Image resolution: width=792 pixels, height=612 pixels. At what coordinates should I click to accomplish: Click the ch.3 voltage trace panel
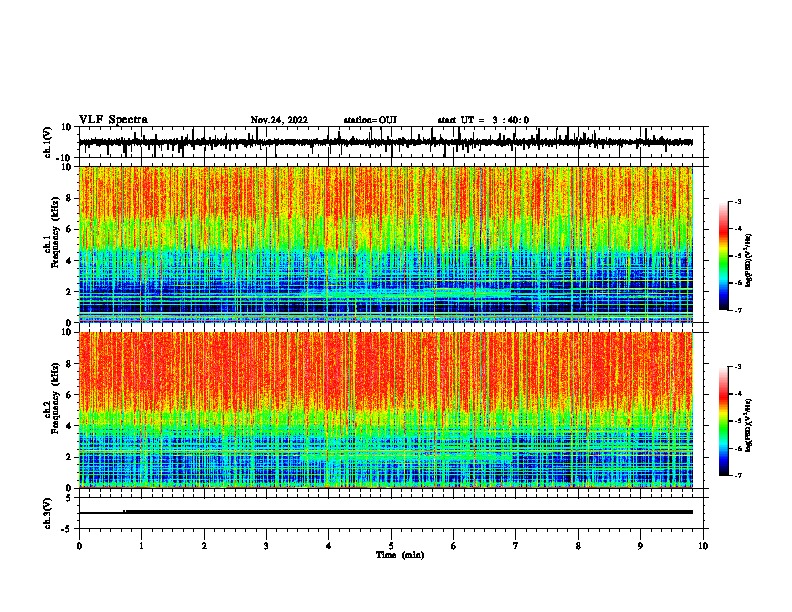tap(391, 513)
